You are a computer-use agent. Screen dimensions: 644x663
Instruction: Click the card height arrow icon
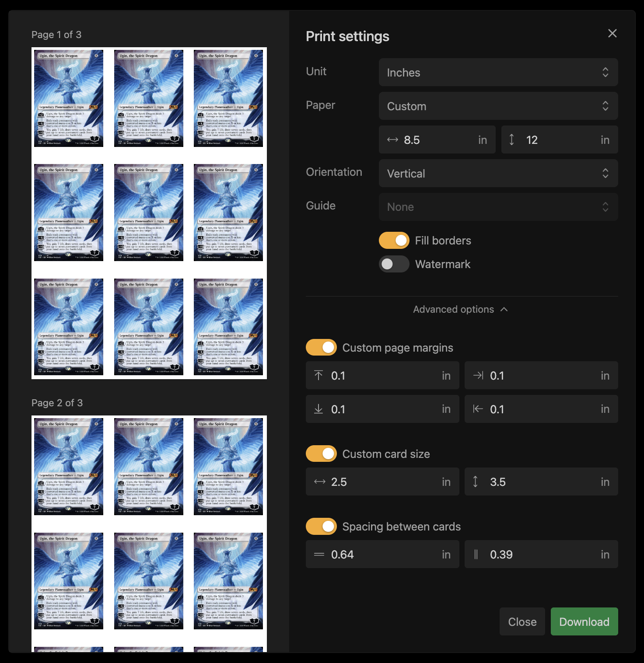[475, 482]
